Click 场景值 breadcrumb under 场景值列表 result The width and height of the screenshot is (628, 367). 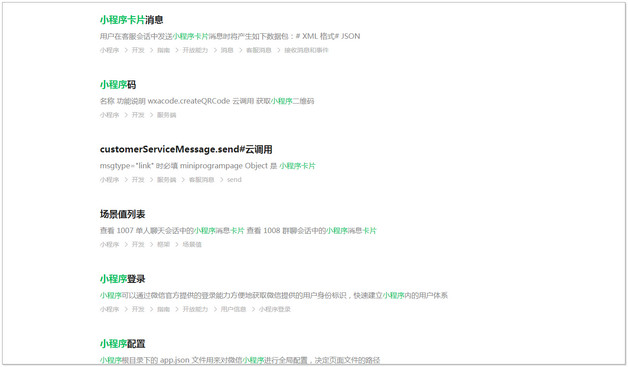click(x=192, y=245)
